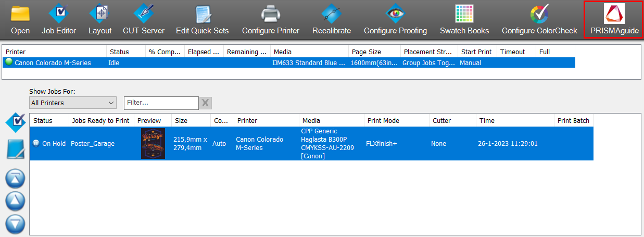Click Edit Quick Sets
644x237 pixels.
pyautogui.click(x=202, y=14)
